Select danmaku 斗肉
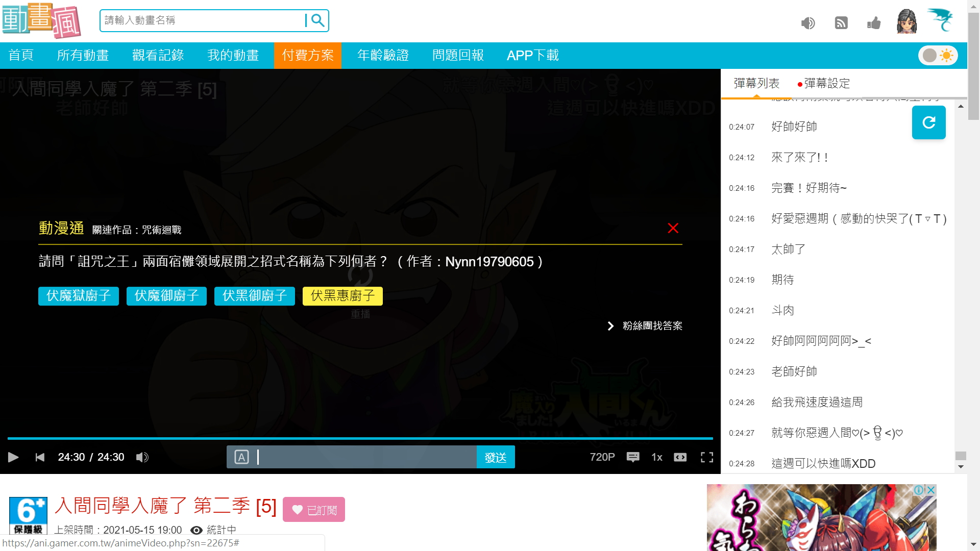 tap(782, 310)
